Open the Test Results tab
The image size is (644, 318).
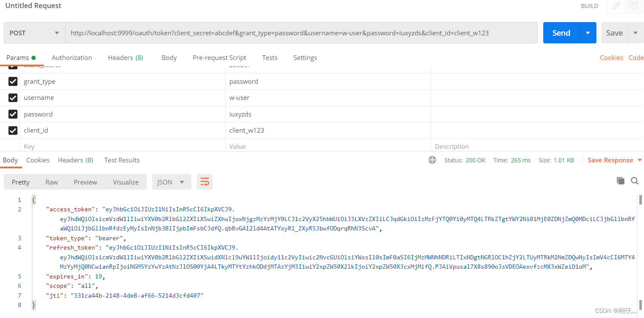click(122, 160)
